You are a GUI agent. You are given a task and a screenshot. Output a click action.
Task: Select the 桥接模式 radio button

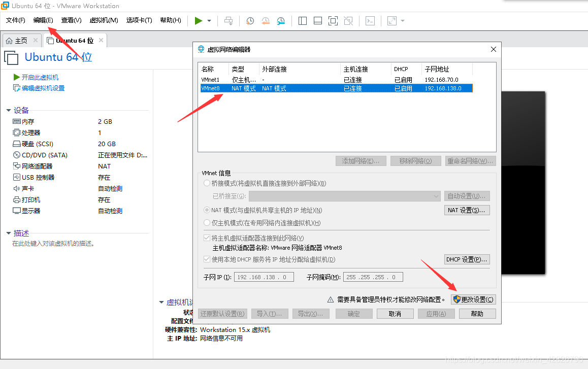[x=207, y=184]
